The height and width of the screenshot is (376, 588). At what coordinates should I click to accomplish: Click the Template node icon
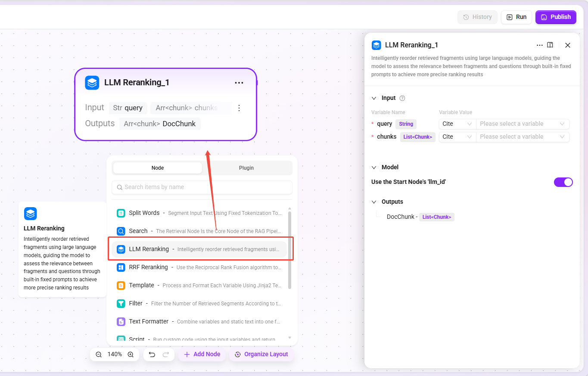(x=121, y=285)
